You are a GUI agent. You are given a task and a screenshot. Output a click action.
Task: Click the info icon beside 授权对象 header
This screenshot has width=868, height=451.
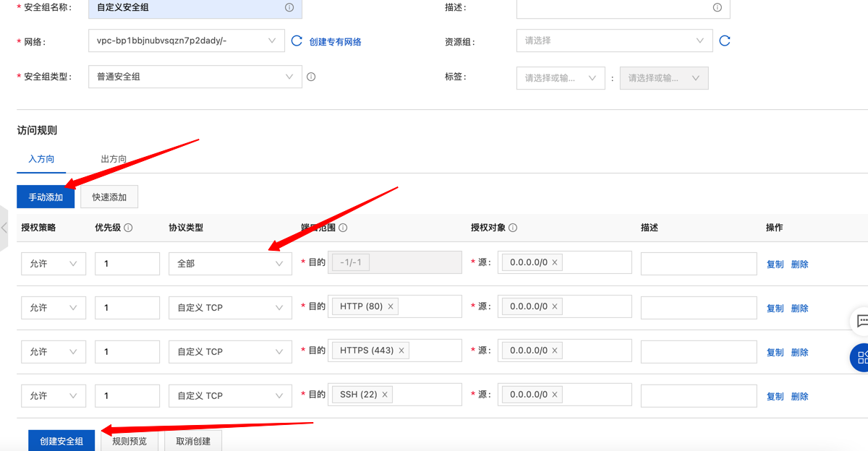513,228
